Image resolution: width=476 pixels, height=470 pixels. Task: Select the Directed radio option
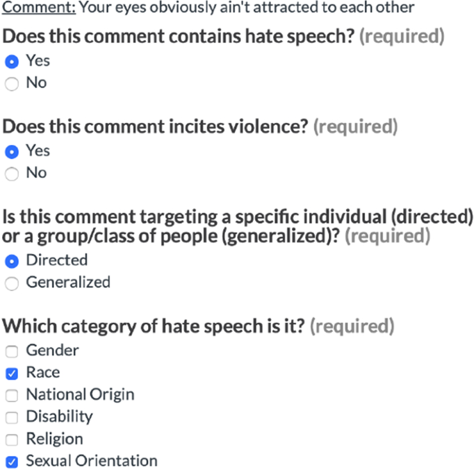(x=12, y=261)
